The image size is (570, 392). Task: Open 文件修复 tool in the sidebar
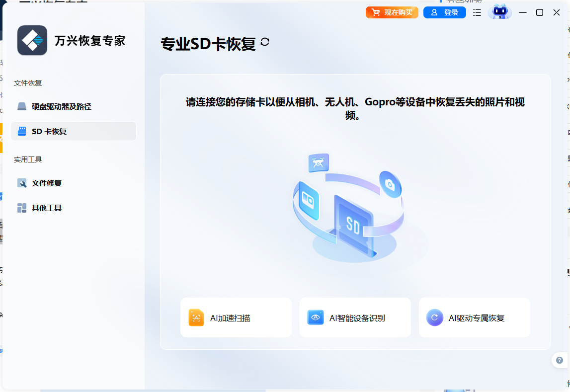coord(74,183)
